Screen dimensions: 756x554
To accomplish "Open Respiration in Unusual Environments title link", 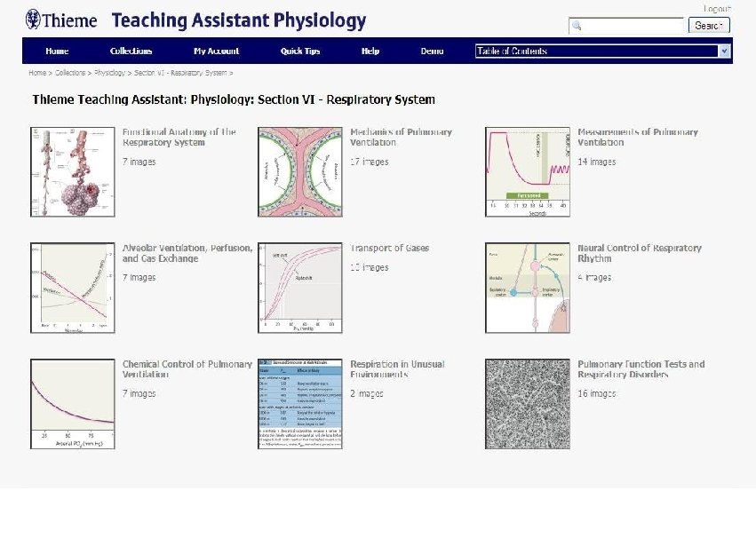I will pyautogui.click(x=397, y=369).
